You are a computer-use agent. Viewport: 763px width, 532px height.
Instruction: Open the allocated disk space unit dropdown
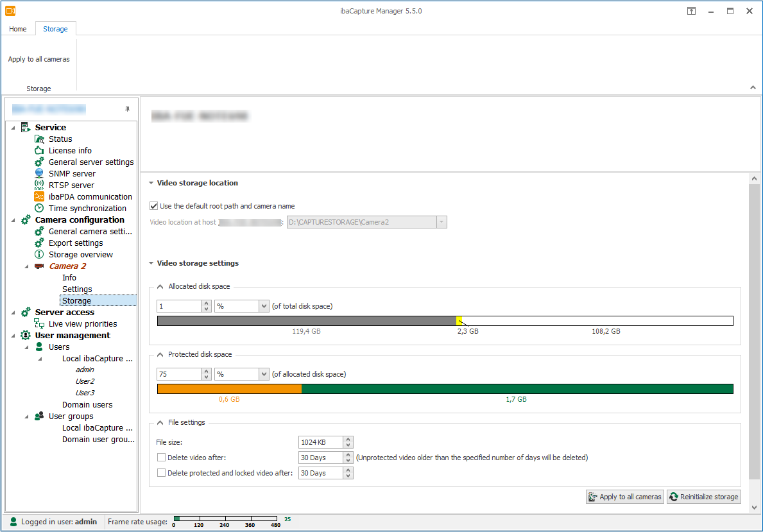coord(263,307)
